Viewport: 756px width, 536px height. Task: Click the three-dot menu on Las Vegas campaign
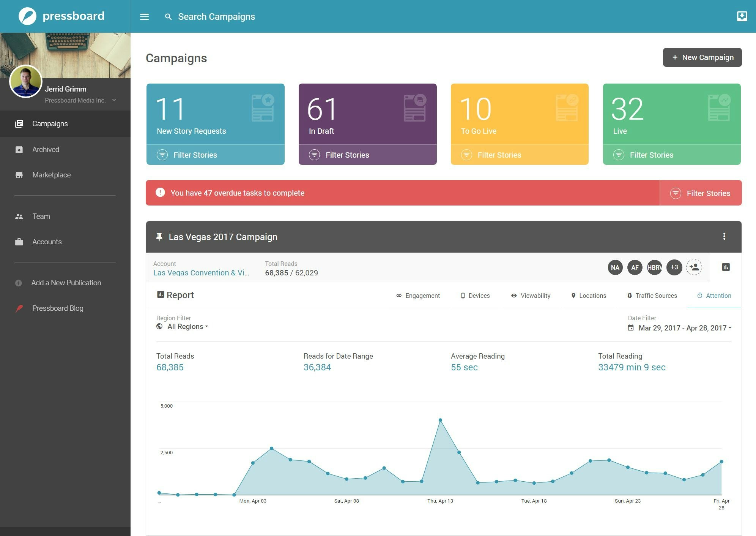coord(724,236)
